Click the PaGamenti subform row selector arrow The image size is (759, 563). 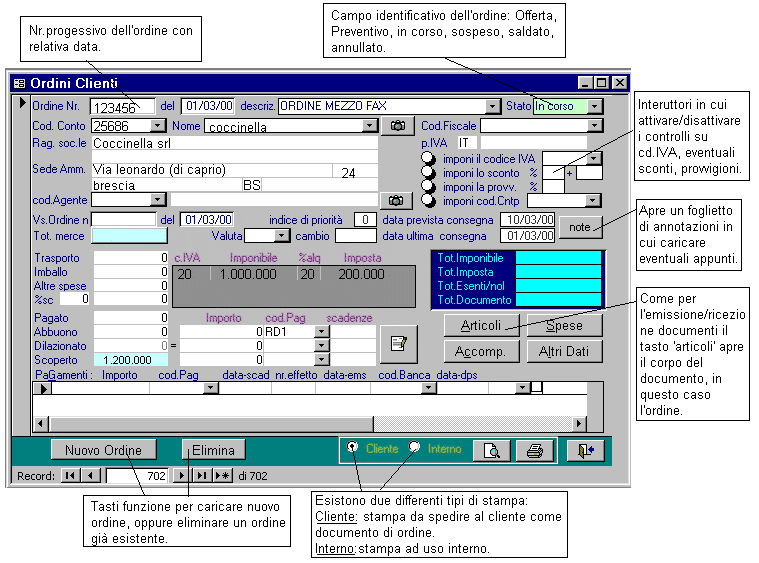(x=43, y=388)
